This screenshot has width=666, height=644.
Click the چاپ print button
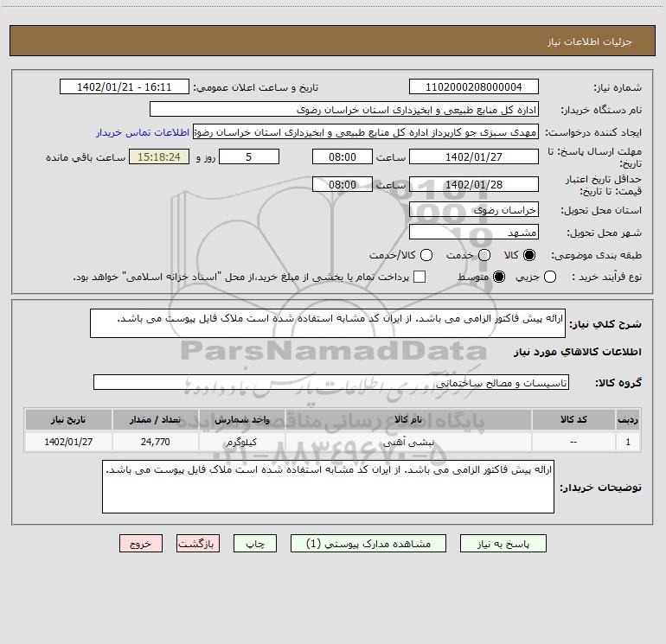(255, 544)
